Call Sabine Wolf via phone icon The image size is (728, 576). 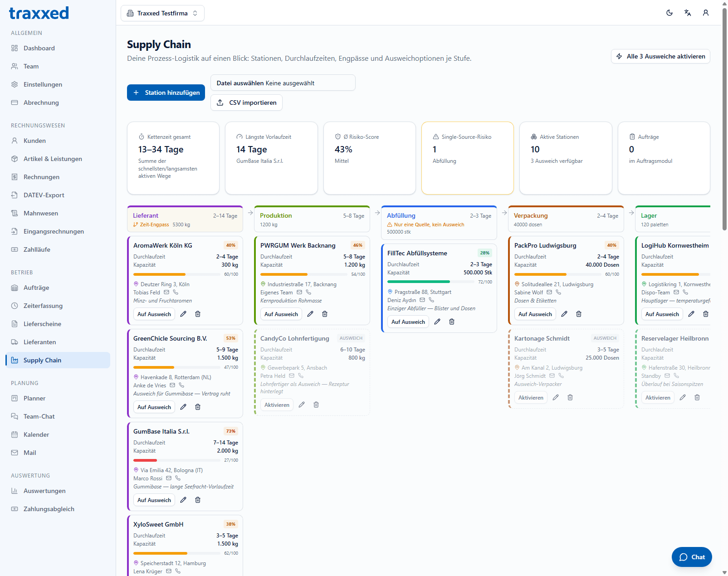558,293
